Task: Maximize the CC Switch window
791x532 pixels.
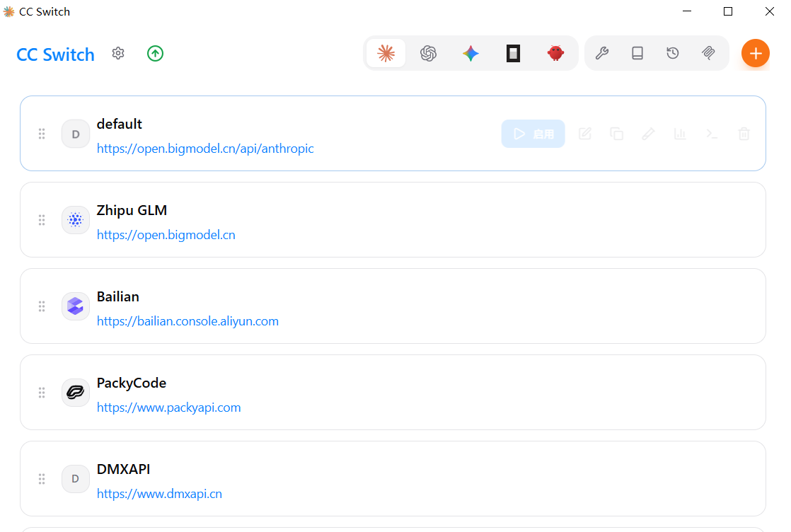Action: (728, 11)
